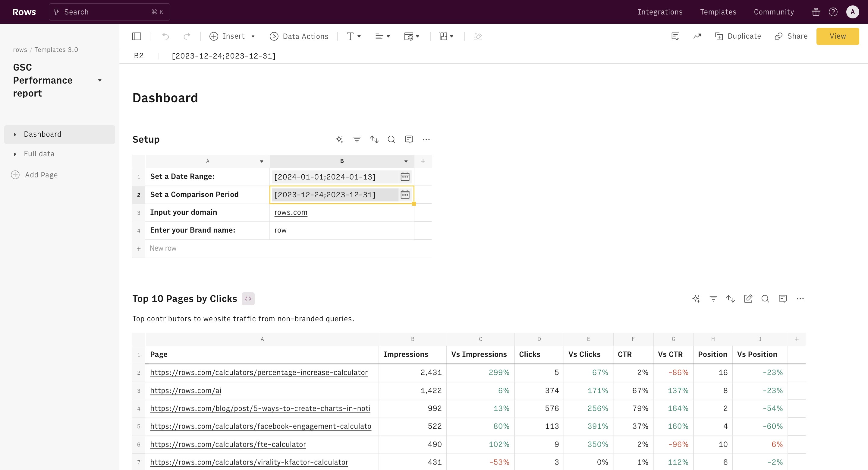Open the AI sparkle tool for Setup table

(x=339, y=139)
